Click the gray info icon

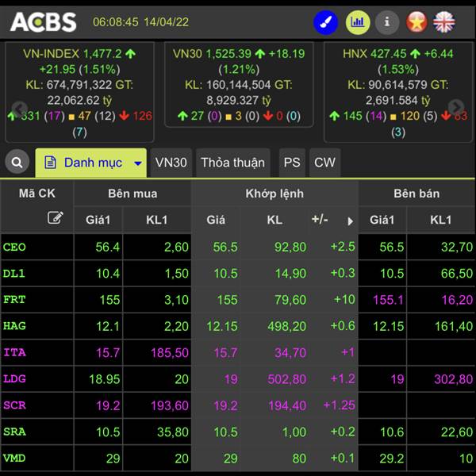(x=386, y=21)
